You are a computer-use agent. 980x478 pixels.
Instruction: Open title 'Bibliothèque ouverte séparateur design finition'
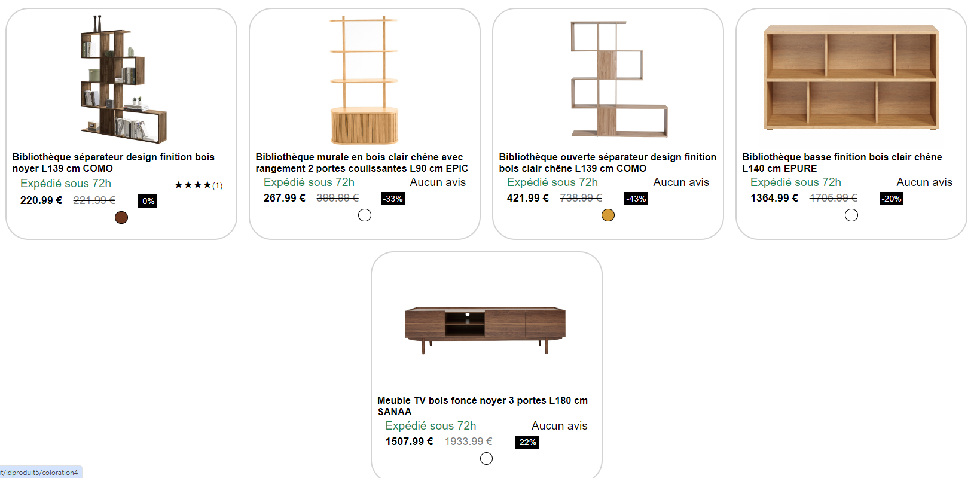(x=607, y=163)
